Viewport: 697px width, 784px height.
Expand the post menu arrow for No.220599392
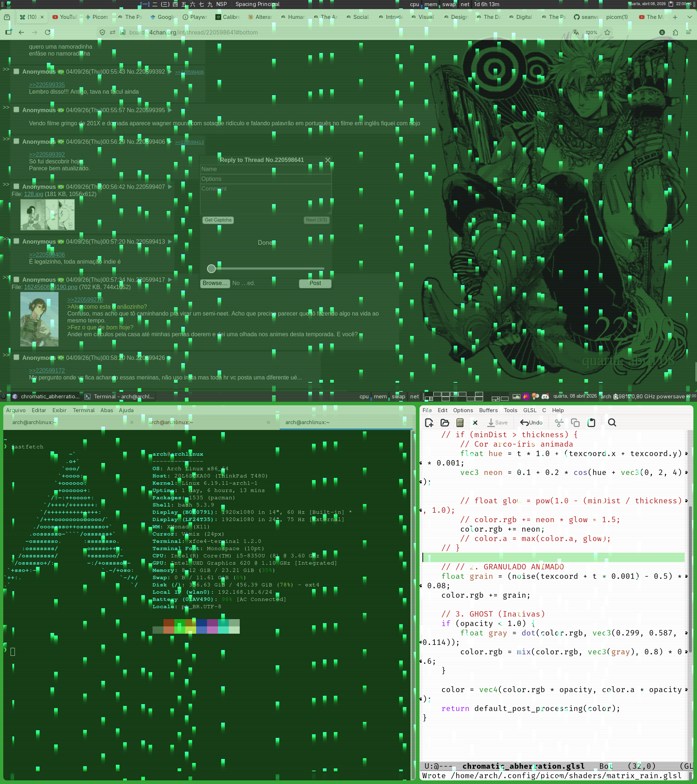click(x=170, y=72)
